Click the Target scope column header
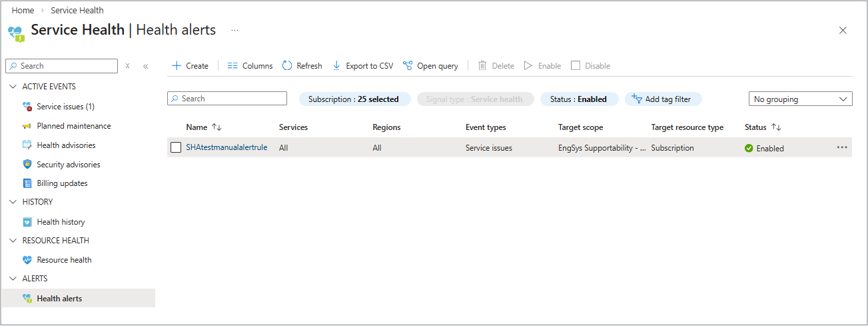This screenshot has height=326, width=868. click(x=580, y=127)
